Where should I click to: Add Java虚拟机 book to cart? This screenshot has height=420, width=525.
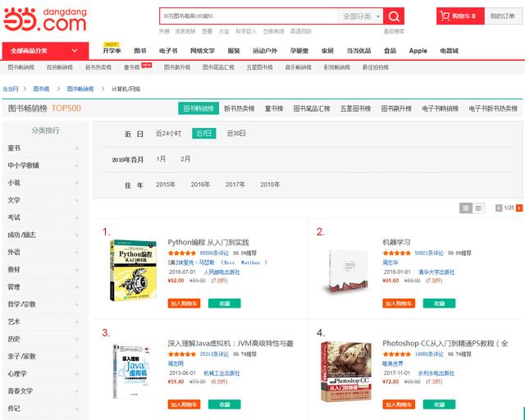tap(184, 404)
